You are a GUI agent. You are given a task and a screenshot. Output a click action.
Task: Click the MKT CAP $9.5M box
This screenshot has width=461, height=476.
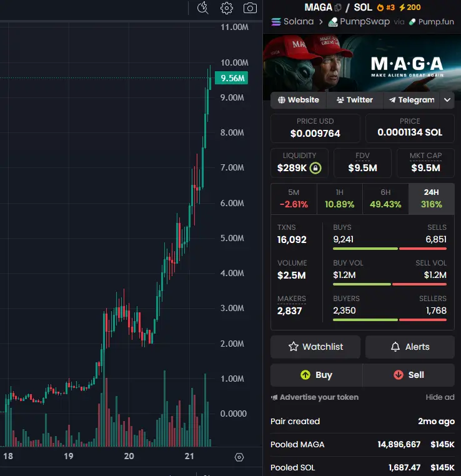[425, 163]
